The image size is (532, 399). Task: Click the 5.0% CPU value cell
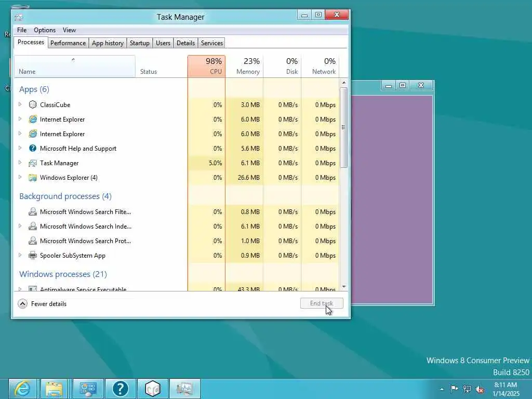206,163
